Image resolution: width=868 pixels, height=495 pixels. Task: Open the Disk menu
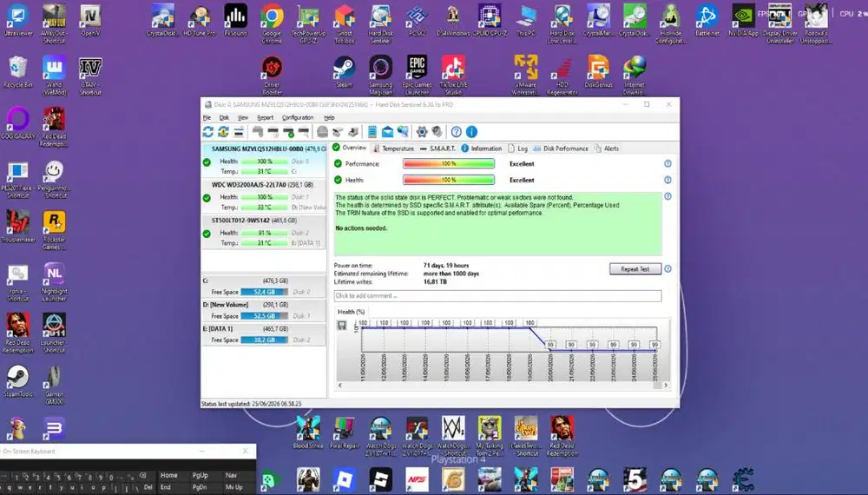coord(224,117)
